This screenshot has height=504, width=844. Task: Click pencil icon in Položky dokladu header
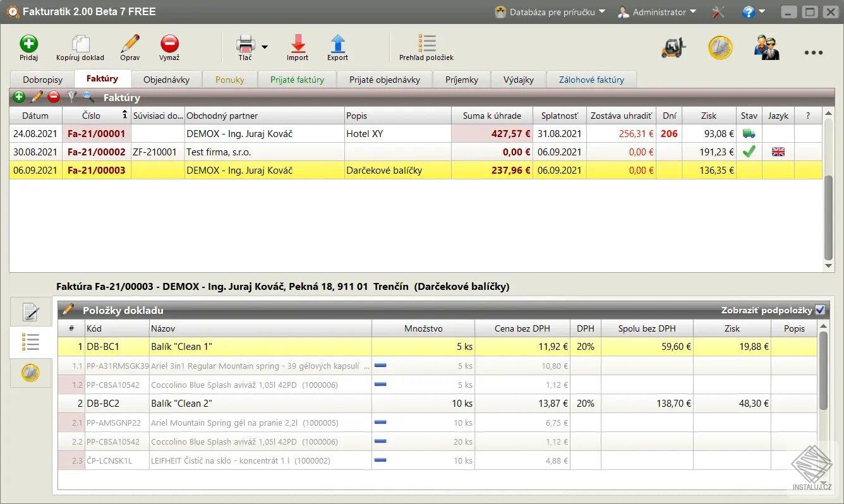click(x=68, y=309)
